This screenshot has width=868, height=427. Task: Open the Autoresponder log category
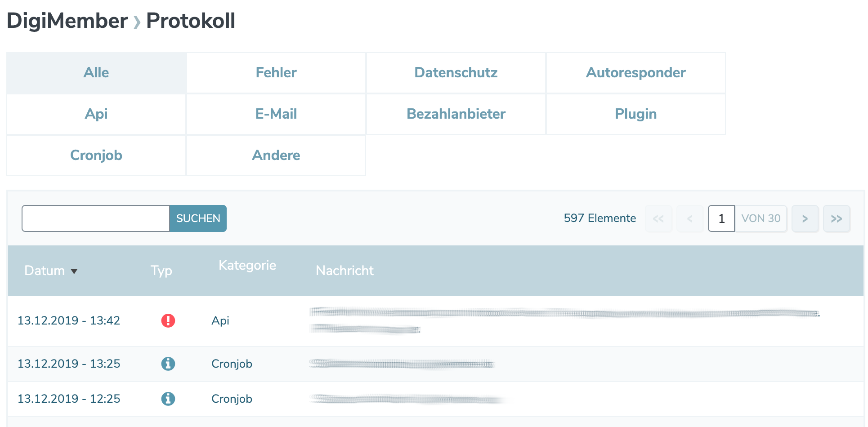(x=635, y=72)
